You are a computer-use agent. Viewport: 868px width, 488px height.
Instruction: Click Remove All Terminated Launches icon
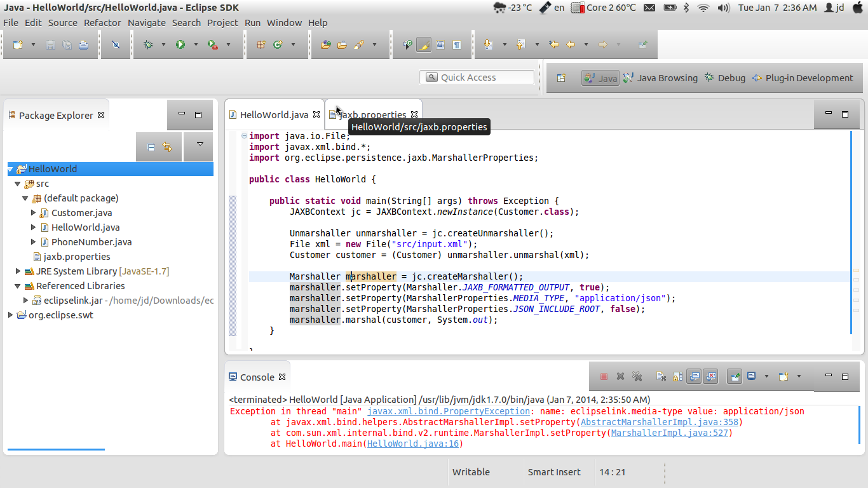click(x=637, y=376)
